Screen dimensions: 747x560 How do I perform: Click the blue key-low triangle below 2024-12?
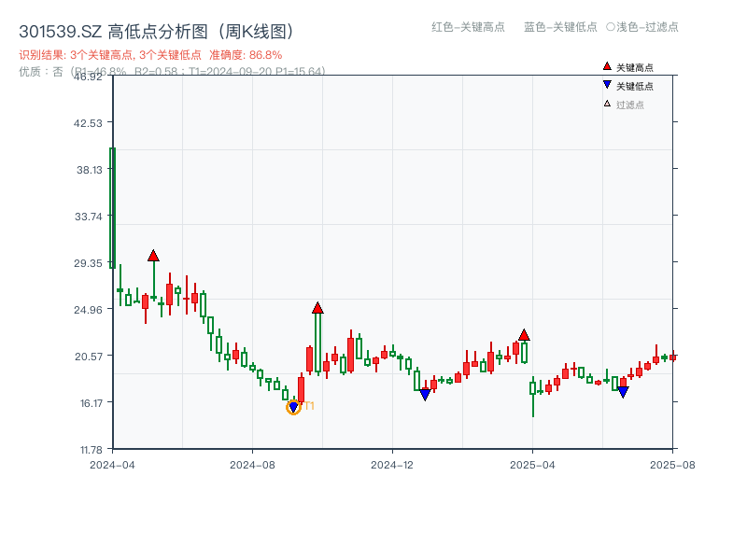point(426,394)
